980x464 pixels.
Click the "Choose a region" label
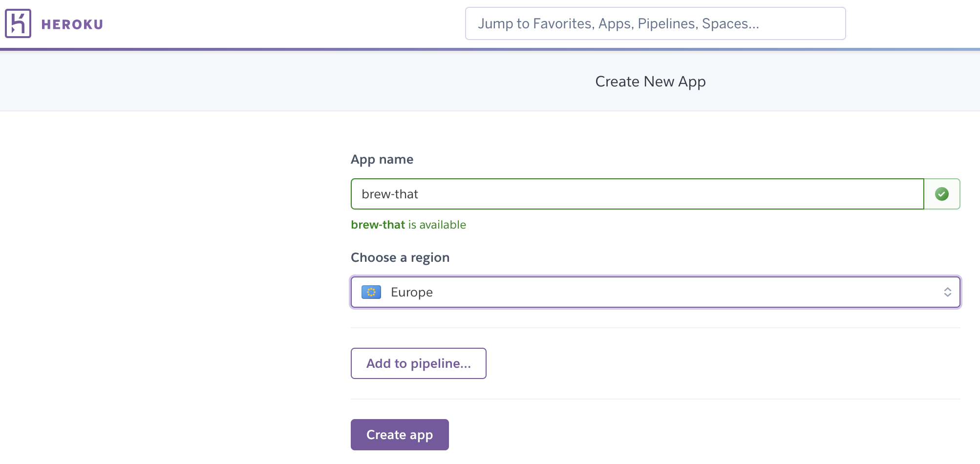coord(400,257)
